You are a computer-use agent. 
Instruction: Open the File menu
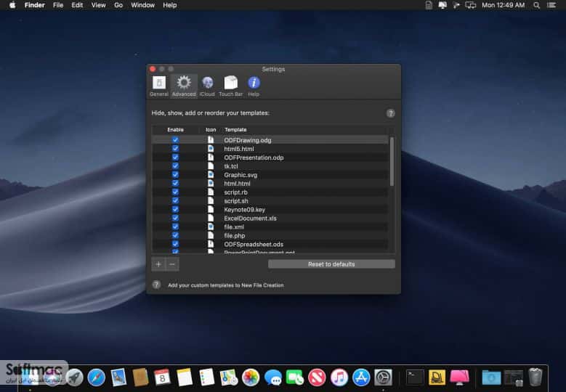58,5
